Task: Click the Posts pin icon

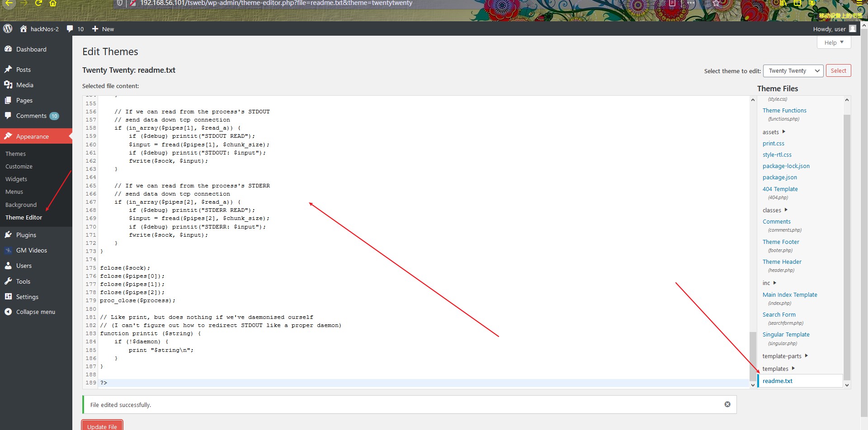Action: (8, 70)
